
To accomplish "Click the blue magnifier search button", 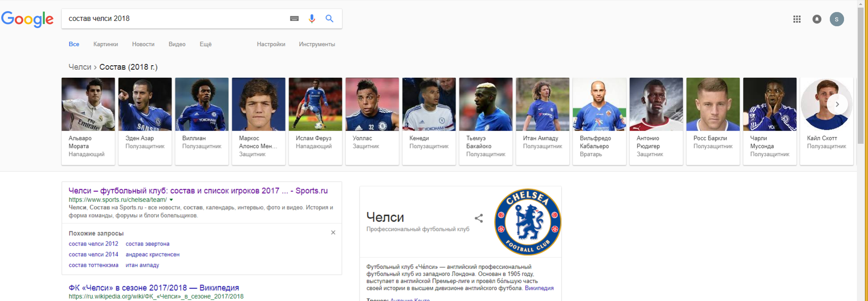I will (x=329, y=18).
